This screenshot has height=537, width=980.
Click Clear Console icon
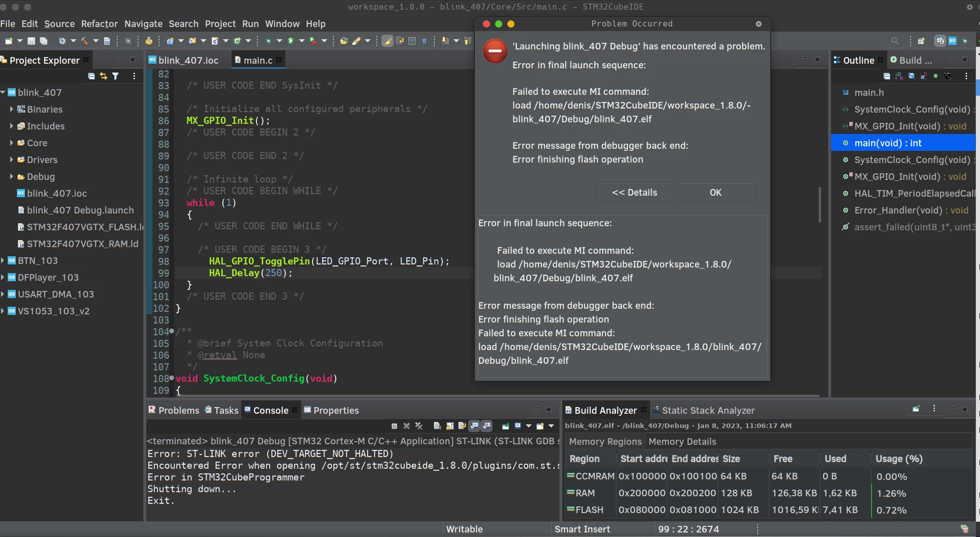coord(437,426)
